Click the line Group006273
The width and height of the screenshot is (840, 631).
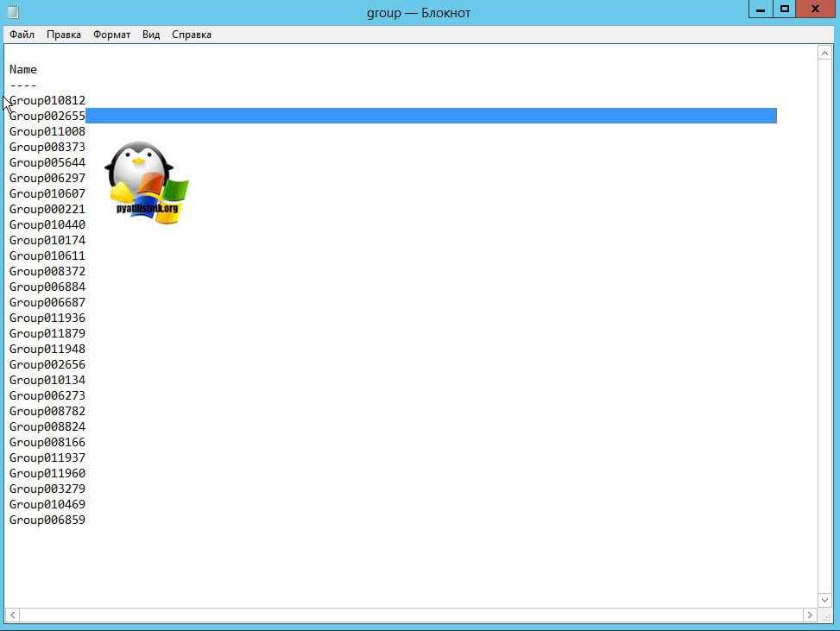tap(47, 395)
